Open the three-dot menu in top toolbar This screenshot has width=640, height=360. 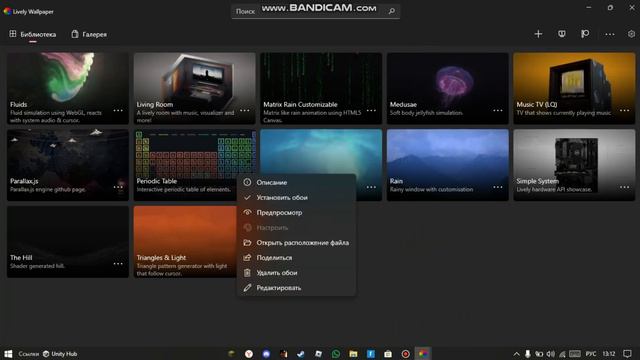point(609,34)
